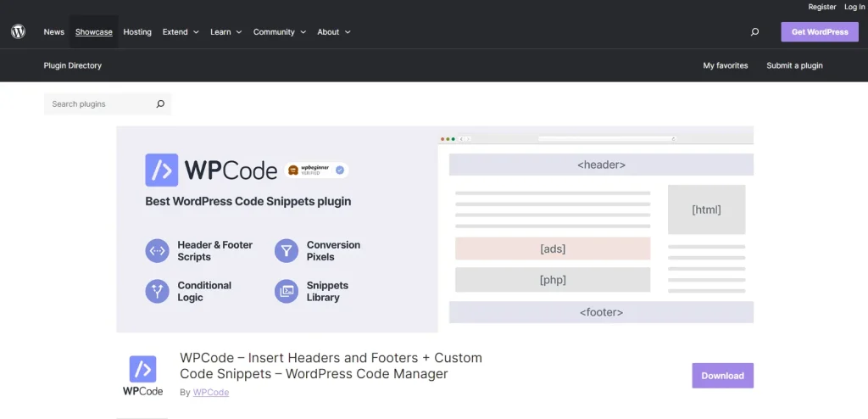The height and width of the screenshot is (419, 868).
Task: Open My favorites link
Action: coord(726,65)
